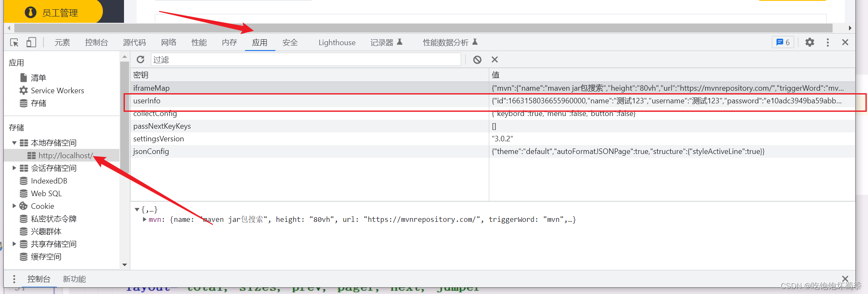Click the 值 column header

point(672,75)
